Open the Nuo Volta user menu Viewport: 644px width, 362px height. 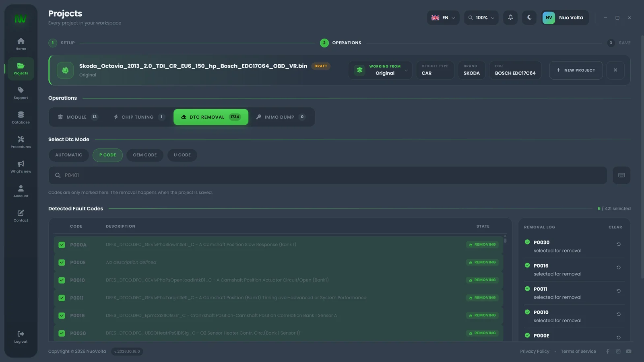click(565, 18)
